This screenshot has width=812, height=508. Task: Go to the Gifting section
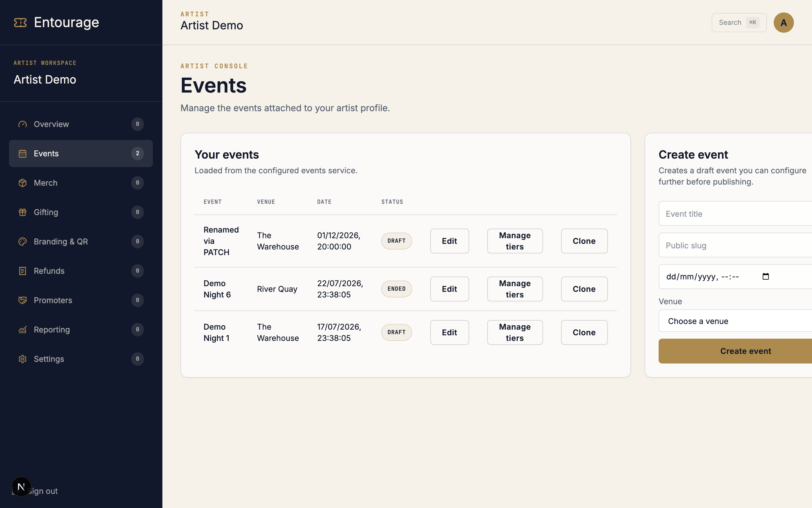pos(81,212)
